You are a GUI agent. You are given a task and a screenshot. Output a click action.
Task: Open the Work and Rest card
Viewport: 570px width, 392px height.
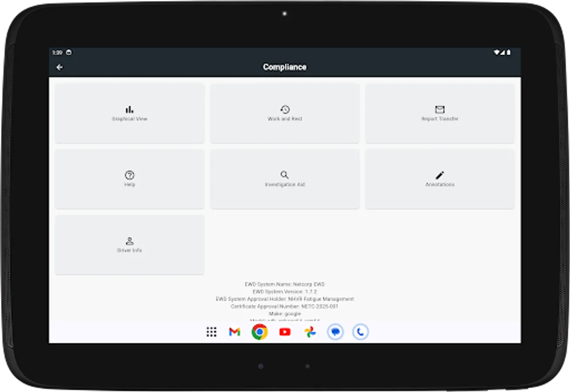click(284, 113)
